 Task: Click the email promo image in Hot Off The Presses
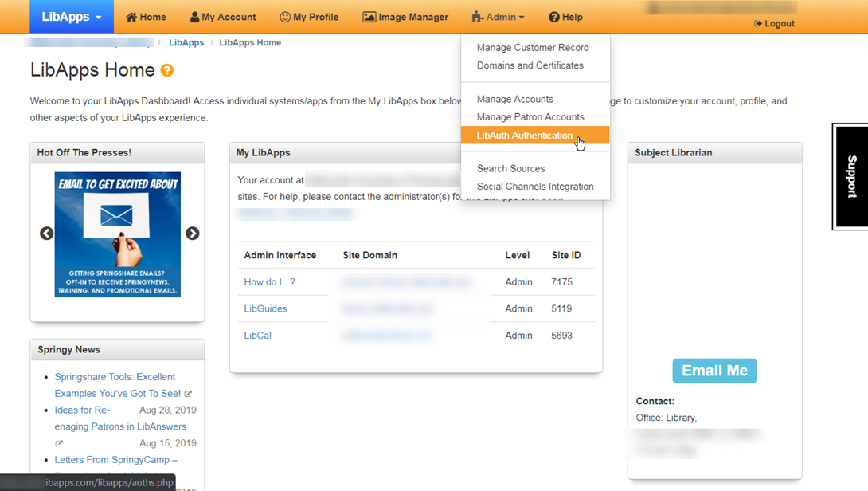tap(117, 234)
